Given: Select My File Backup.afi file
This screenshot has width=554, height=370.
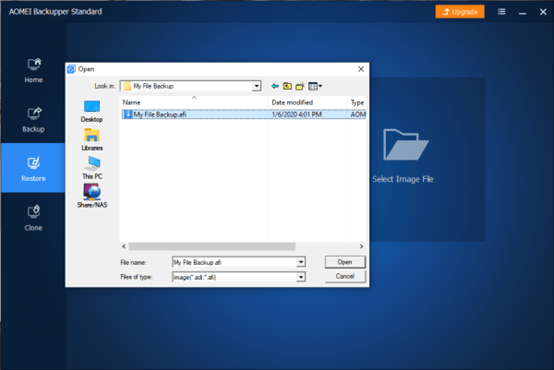Looking at the screenshot, I should coord(160,114).
